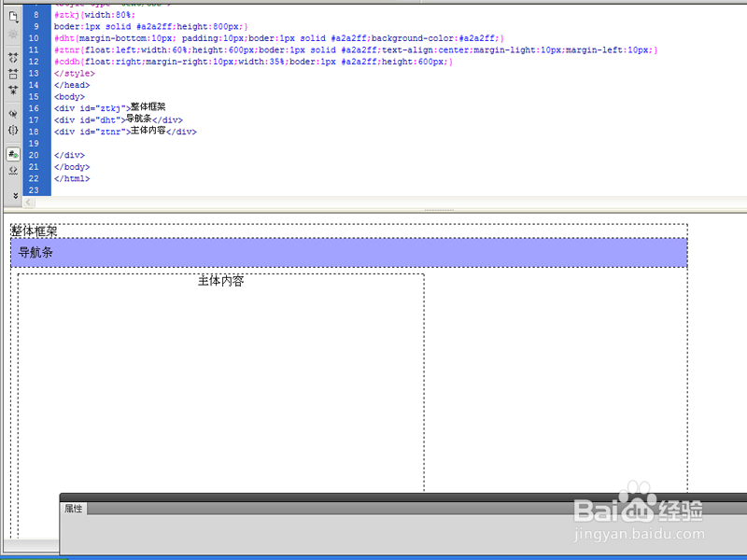The width and height of the screenshot is (747, 560).
Task: Click the Balance Braces icon
Action: point(13,130)
